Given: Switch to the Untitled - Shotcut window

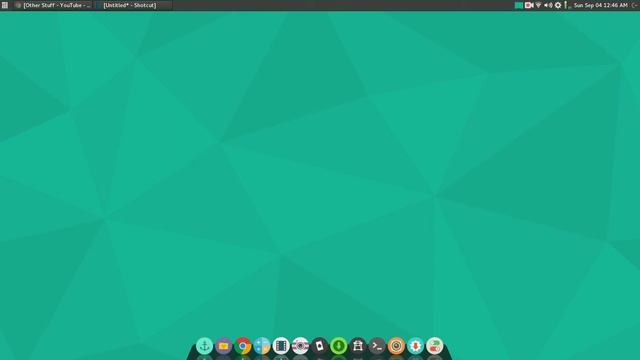Looking at the screenshot, I should [133, 5].
